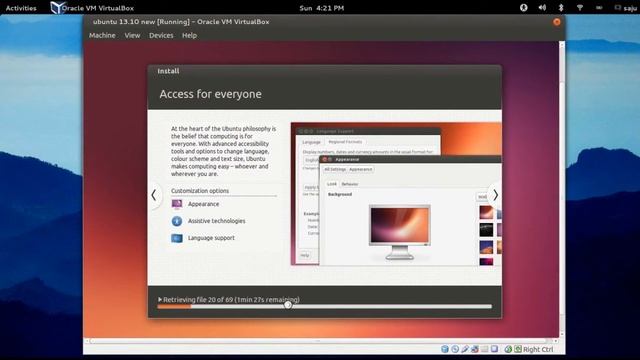
Task: Click the hard disk activity status icon
Action: (x=445, y=349)
